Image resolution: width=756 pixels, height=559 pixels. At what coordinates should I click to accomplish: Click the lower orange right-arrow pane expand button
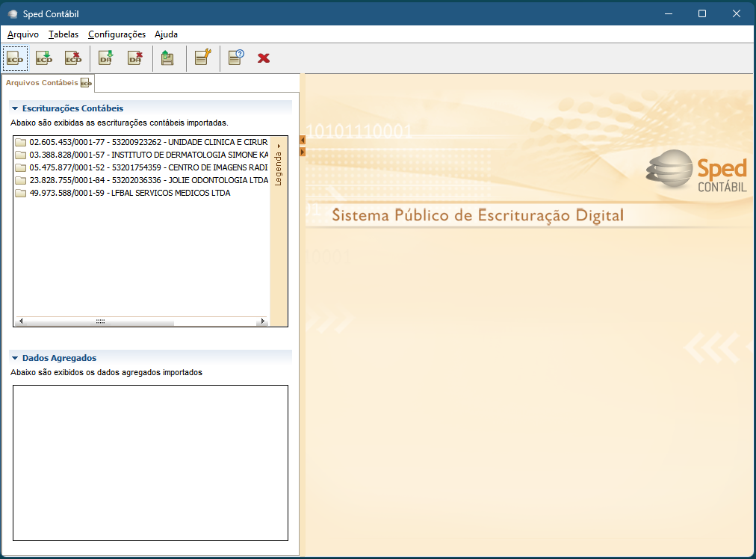point(303,152)
